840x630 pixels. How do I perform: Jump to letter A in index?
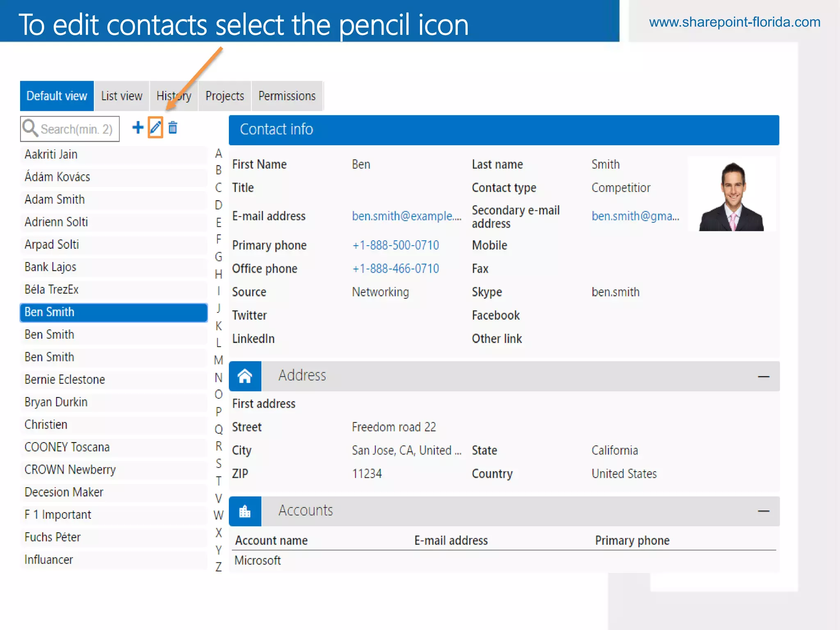pos(219,154)
